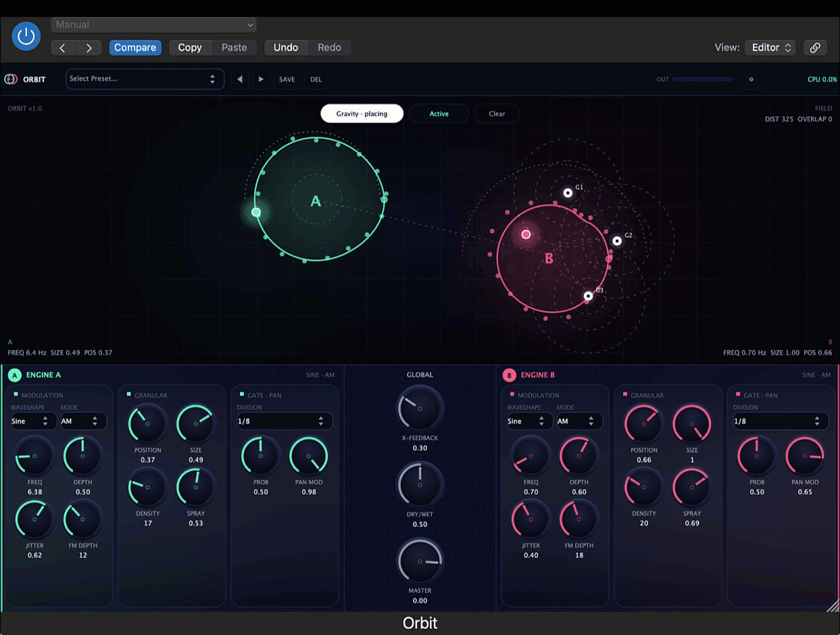Click the green orbiter node on circle A
The height and width of the screenshot is (635, 840).
[256, 212]
